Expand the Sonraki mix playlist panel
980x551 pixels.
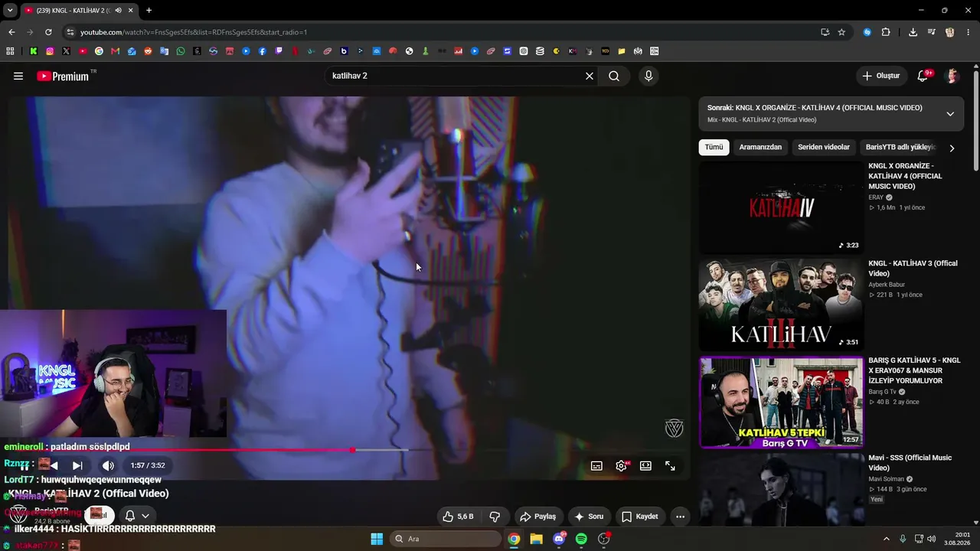950,114
